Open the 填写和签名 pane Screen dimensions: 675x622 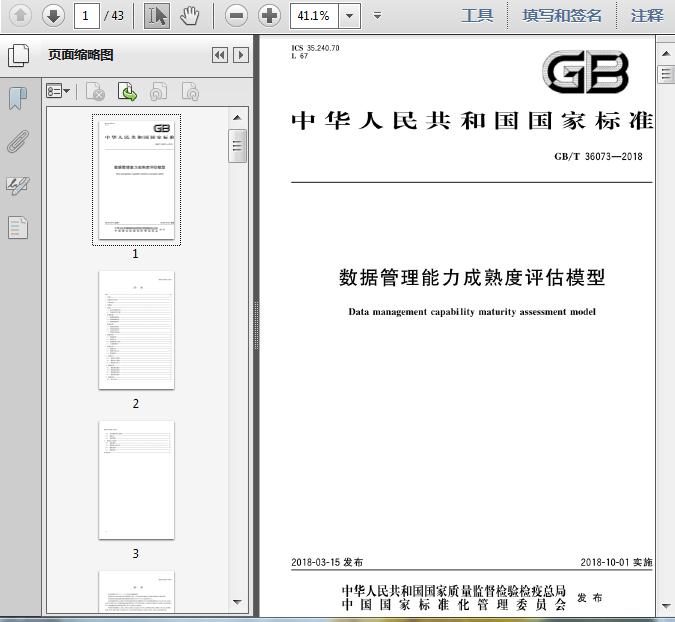click(x=562, y=16)
